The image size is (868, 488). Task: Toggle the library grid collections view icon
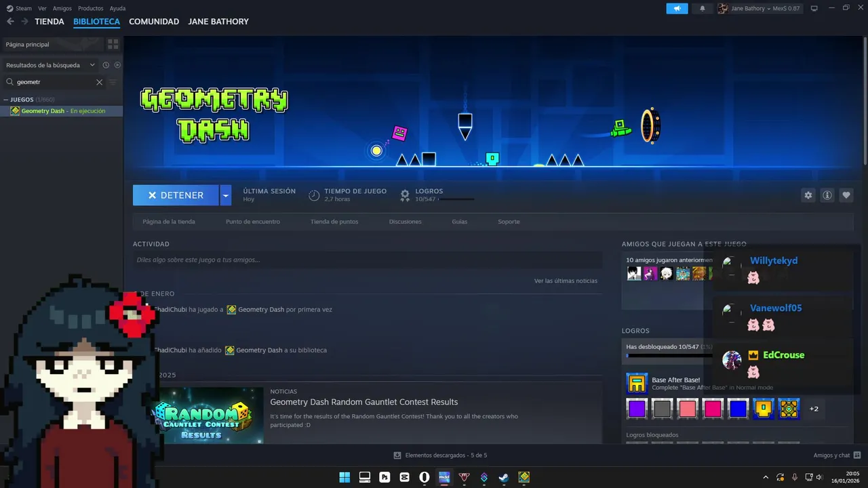click(x=113, y=44)
